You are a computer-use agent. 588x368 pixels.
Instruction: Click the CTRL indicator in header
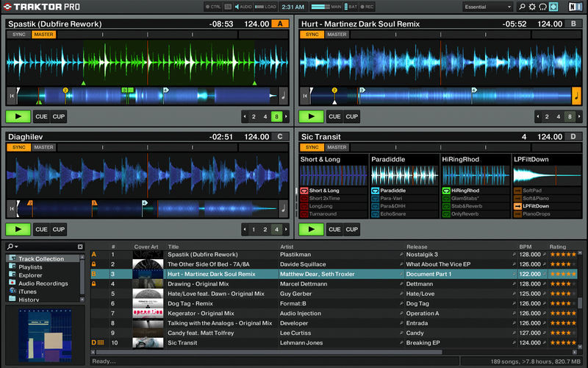213,7
